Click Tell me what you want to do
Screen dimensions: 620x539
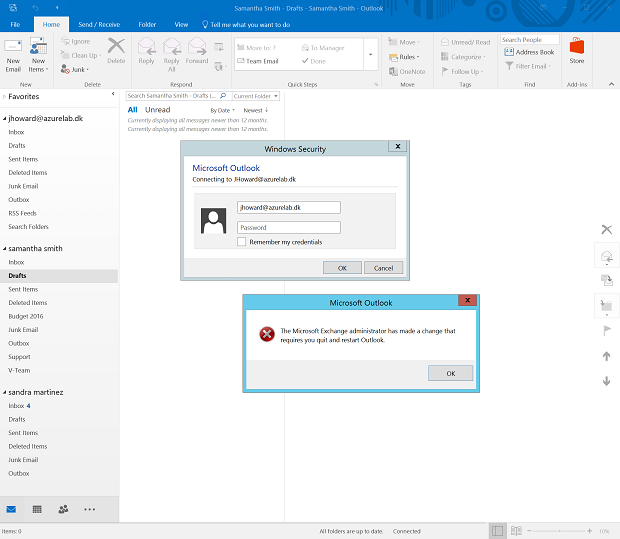pos(246,25)
